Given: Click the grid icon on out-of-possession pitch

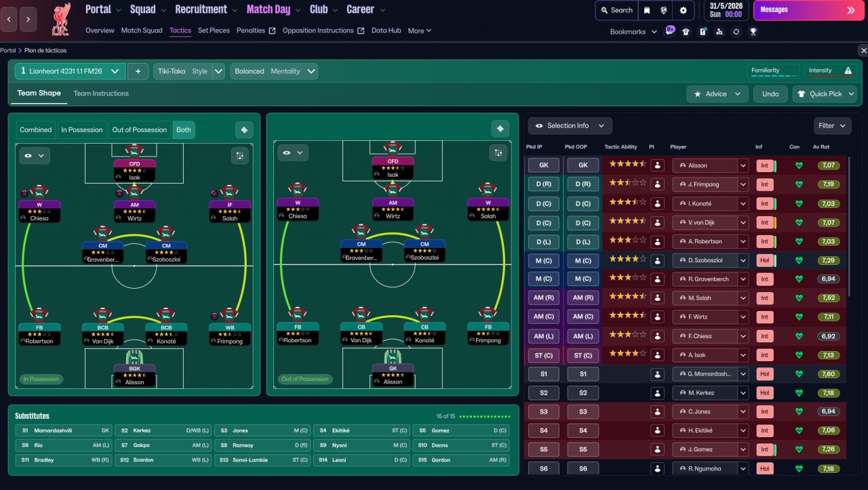Looking at the screenshot, I should (498, 153).
